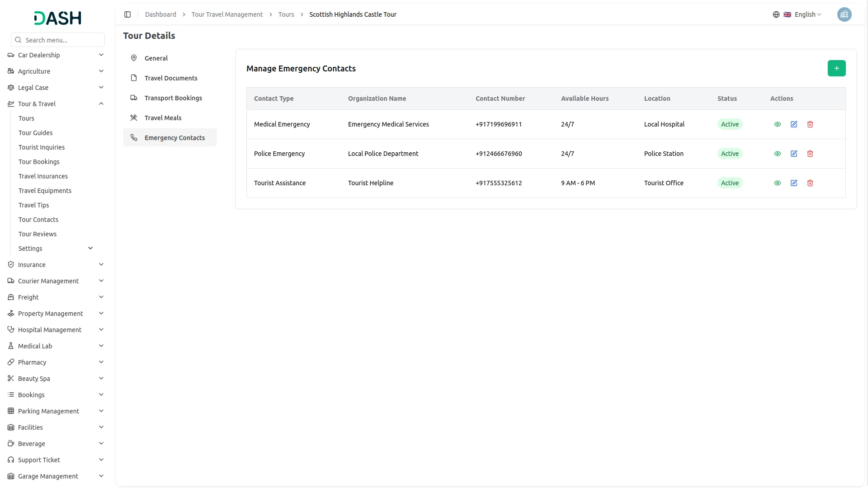The width and height of the screenshot is (868, 488).
Task: Open Tour Bookings in sidebar
Action: 39,162
